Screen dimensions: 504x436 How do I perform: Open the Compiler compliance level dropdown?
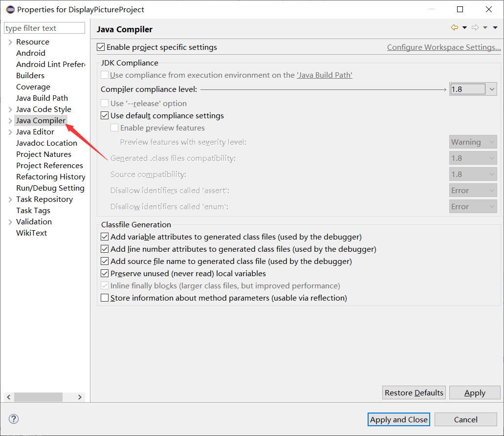[492, 89]
